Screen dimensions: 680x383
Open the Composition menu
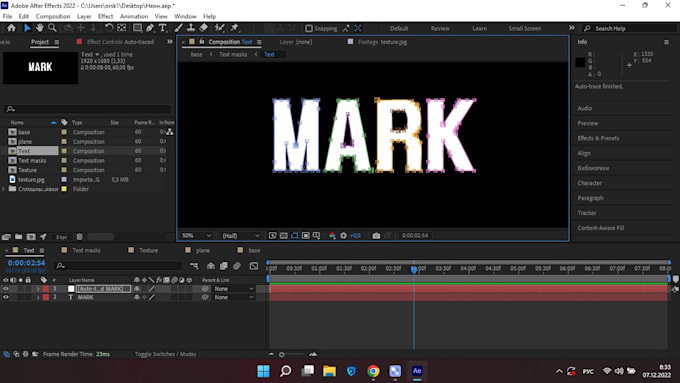(53, 16)
